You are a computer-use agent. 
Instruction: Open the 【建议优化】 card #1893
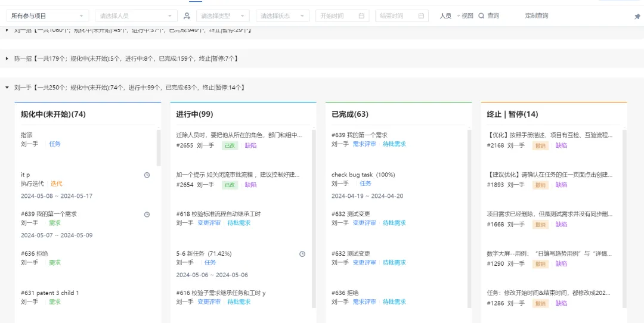click(x=550, y=175)
